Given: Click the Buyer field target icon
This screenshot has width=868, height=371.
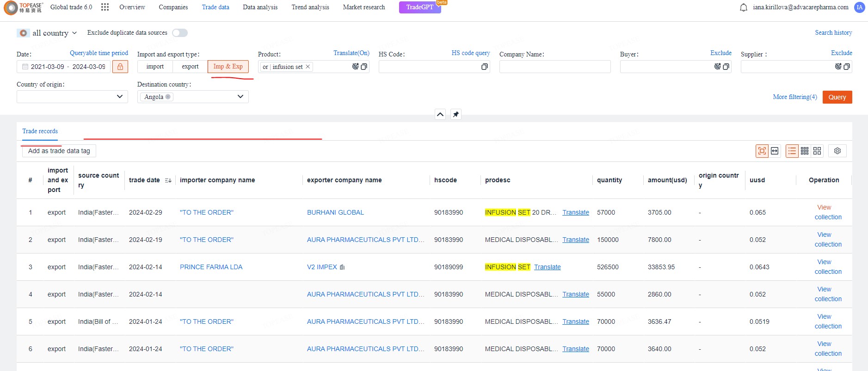Looking at the screenshot, I should [717, 67].
